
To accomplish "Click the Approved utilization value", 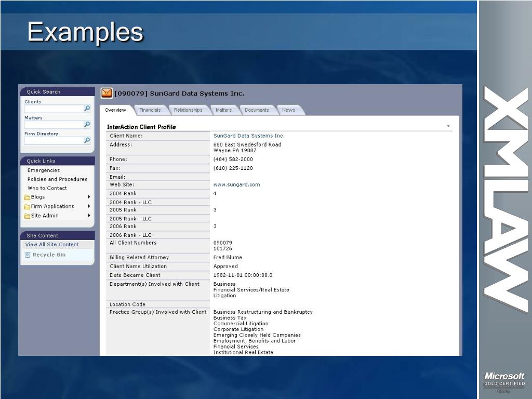I will pos(225,267).
